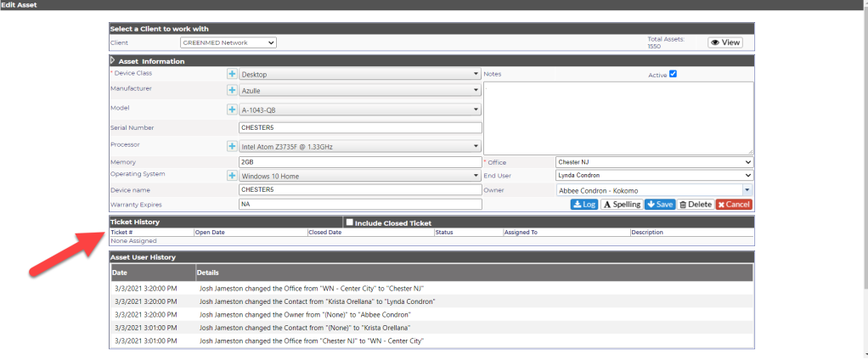The image size is (868, 360).
Task: Open the Client GREENMED Network dropdown
Action: click(228, 42)
